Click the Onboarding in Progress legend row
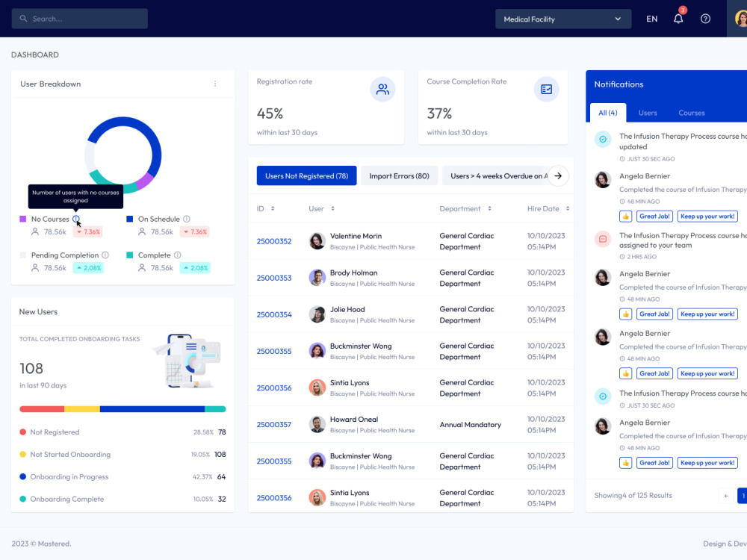Screen dimensions: 747x560 123,476
